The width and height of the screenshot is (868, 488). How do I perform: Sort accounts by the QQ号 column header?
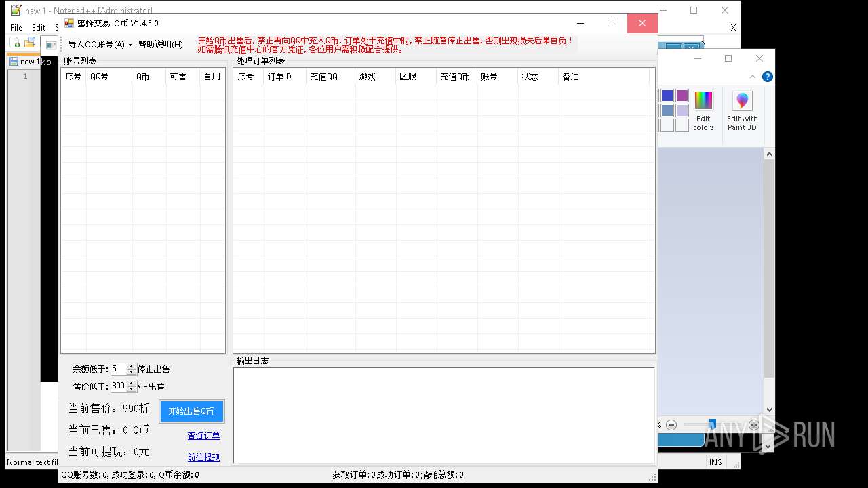pos(109,77)
